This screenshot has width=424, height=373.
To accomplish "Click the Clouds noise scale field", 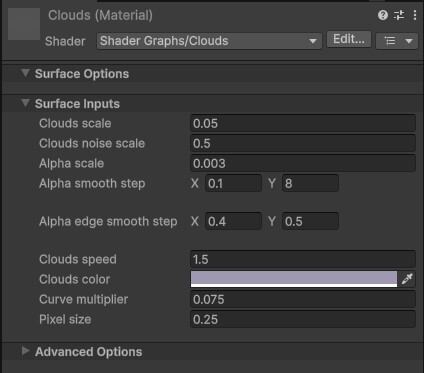I will (x=303, y=143).
